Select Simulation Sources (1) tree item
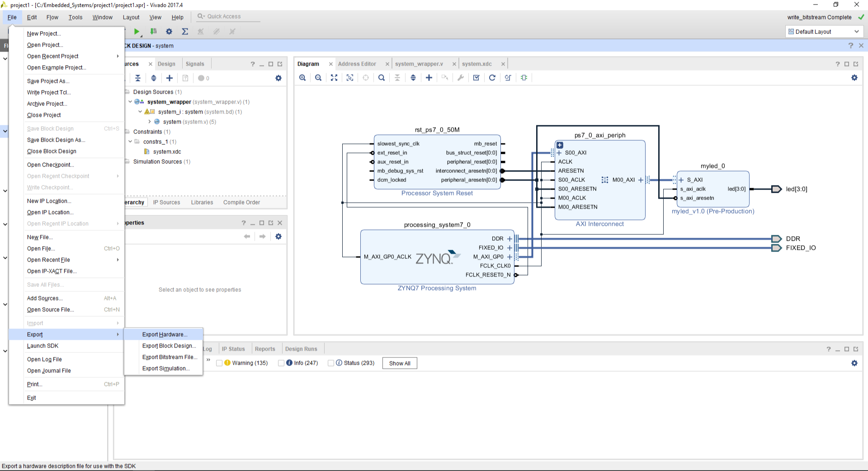Image resolution: width=868 pixels, height=471 pixels. [x=162, y=162]
